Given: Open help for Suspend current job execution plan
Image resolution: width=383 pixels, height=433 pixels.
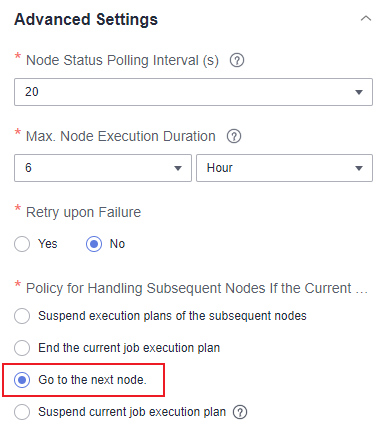Looking at the screenshot, I should coord(240,412).
